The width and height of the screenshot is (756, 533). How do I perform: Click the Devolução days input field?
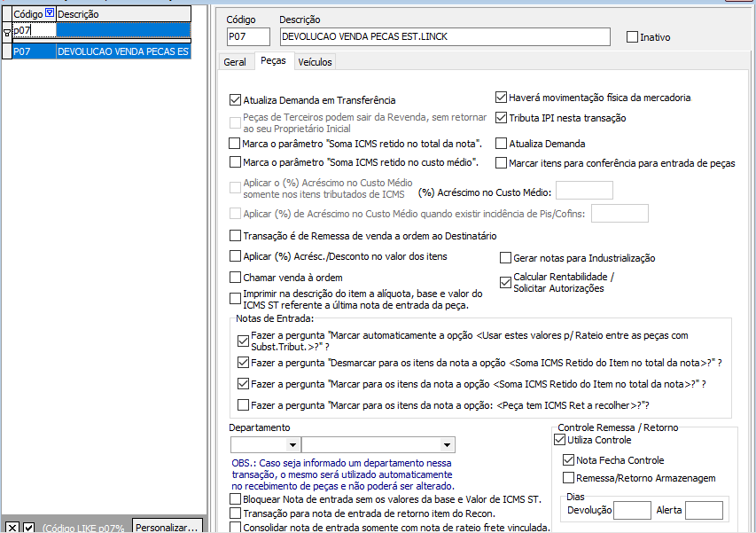click(632, 510)
